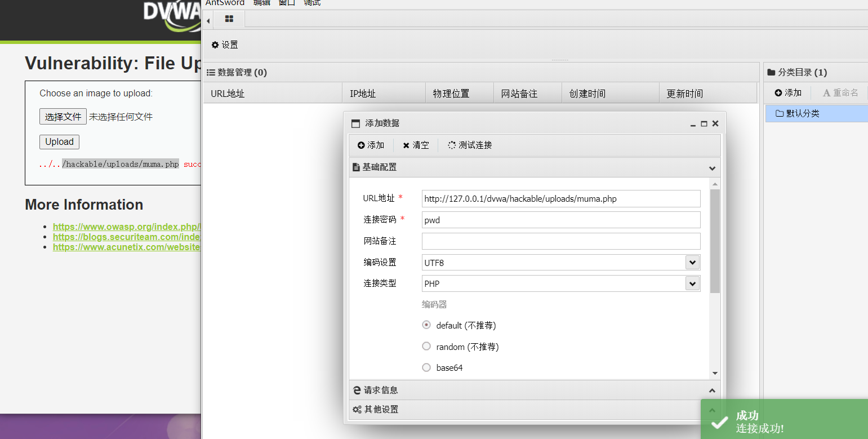Open the owasp.org link in DVWA
The image size is (868, 439).
click(127, 227)
